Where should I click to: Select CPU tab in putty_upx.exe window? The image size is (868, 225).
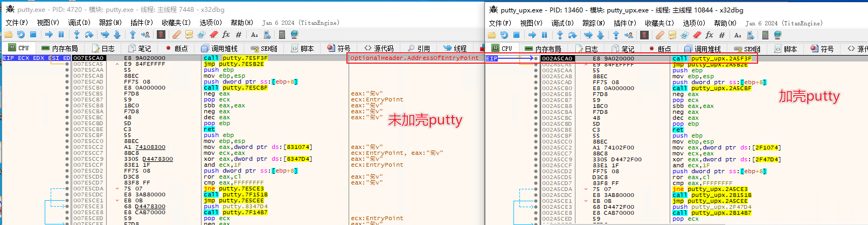pos(501,49)
